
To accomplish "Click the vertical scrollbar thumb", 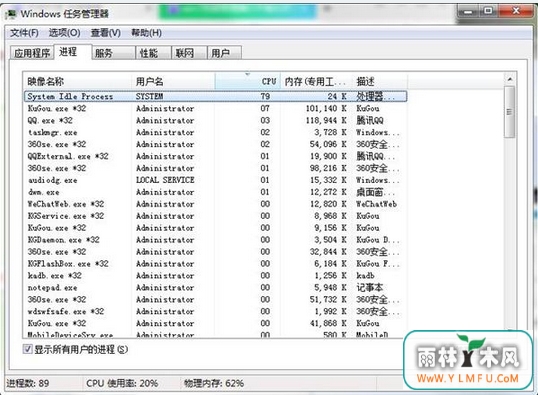I will pos(510,112).
